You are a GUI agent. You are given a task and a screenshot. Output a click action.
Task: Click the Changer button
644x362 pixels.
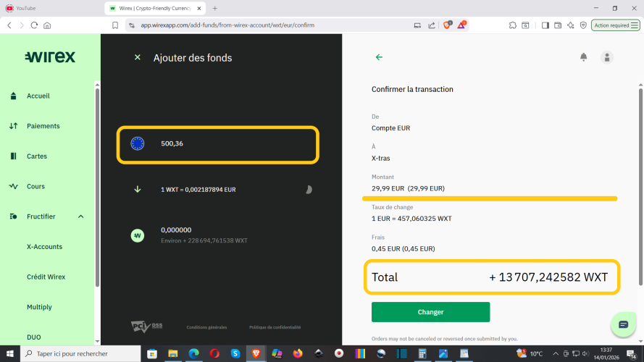tap(430, 312)
